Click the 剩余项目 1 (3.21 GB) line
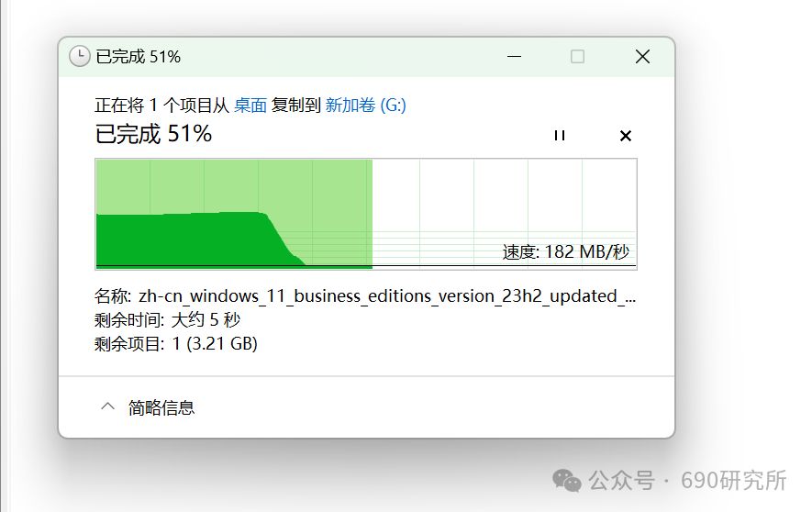The image size is (812, 512). point(176,344)
